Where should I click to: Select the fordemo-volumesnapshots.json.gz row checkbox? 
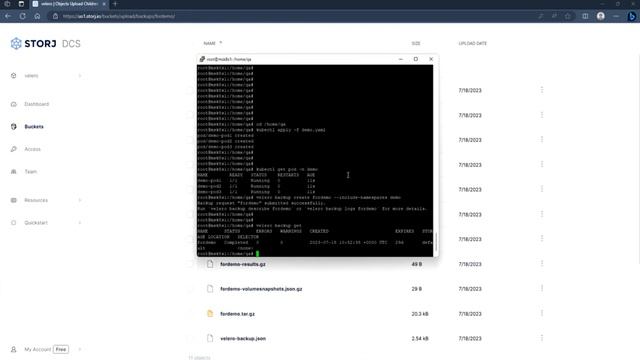click(x=190, y=289)
